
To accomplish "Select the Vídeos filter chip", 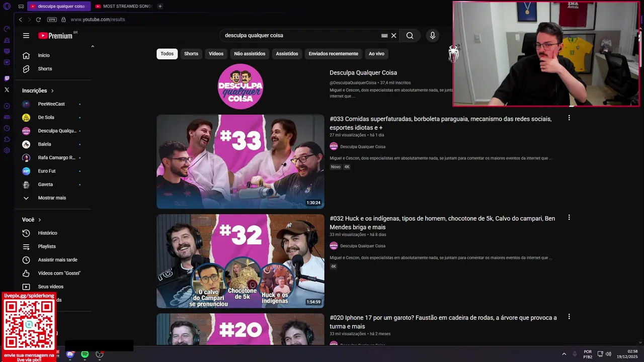I will pyautogui.click(x=216, y=54).
